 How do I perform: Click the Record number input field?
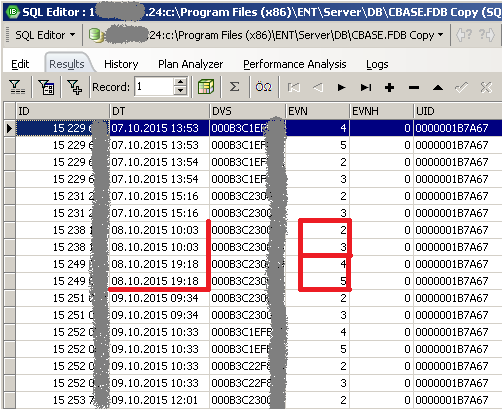[x=154, y=87]
